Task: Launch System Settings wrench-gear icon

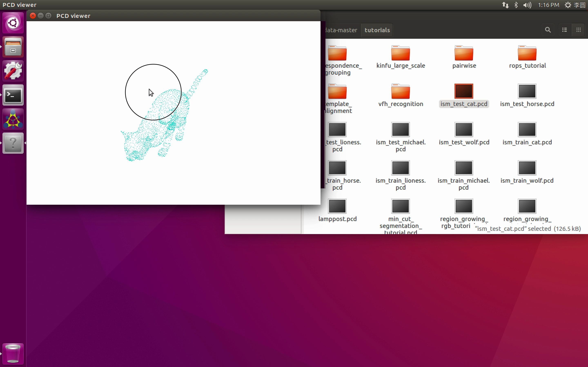Action: [x=13, y=71]
